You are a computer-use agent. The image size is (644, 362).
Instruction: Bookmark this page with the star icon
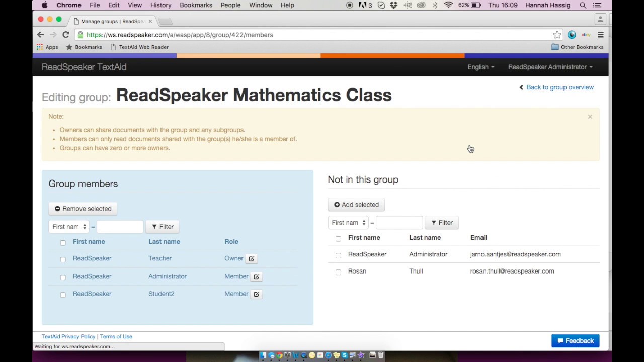click(557, 35)
